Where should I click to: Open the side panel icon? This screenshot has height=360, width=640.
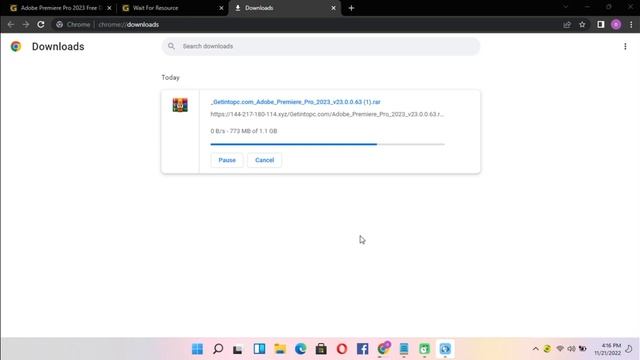pyautogui.click(x=600, y=24)
